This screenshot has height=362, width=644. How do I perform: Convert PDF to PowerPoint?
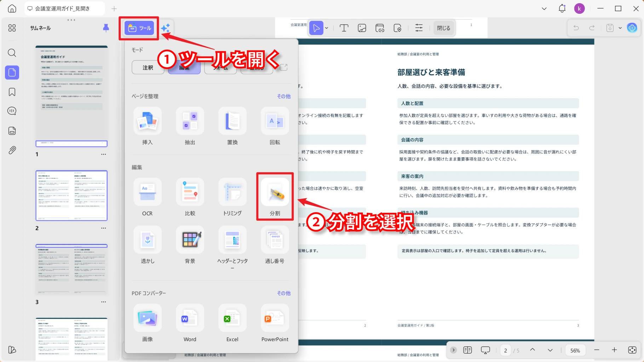coord(275,323)
